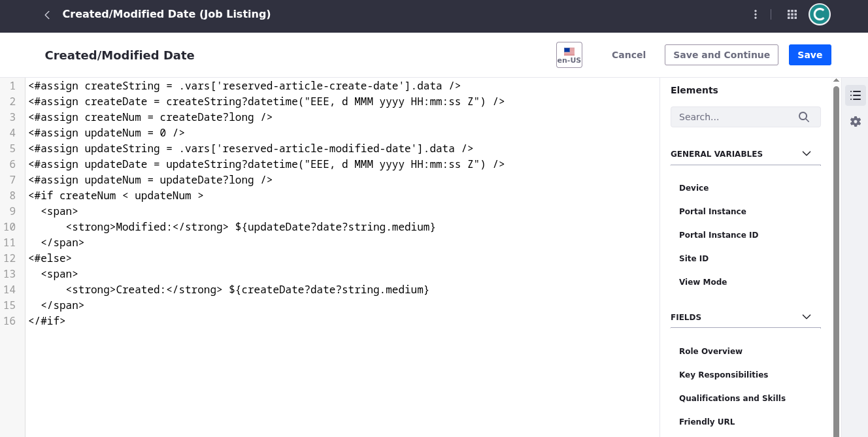Click the 'updateNum = updateDate?long' line
Image resolution: width=868 pixels, height=437 pixels.
coord(150,180)
